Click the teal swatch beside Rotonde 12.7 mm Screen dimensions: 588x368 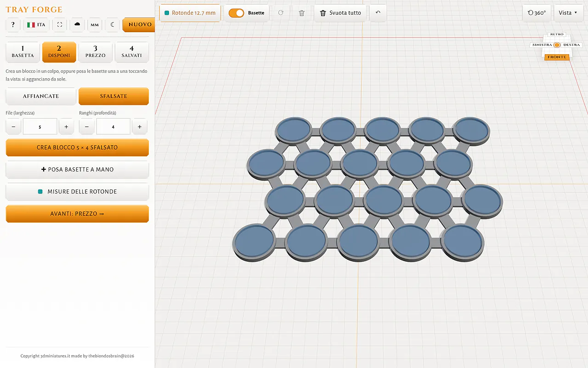167,13
